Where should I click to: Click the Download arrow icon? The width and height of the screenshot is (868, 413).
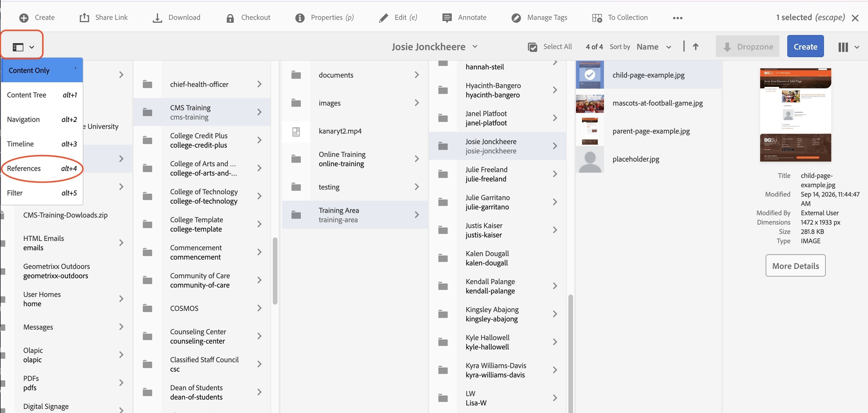(x=157, y=18)
